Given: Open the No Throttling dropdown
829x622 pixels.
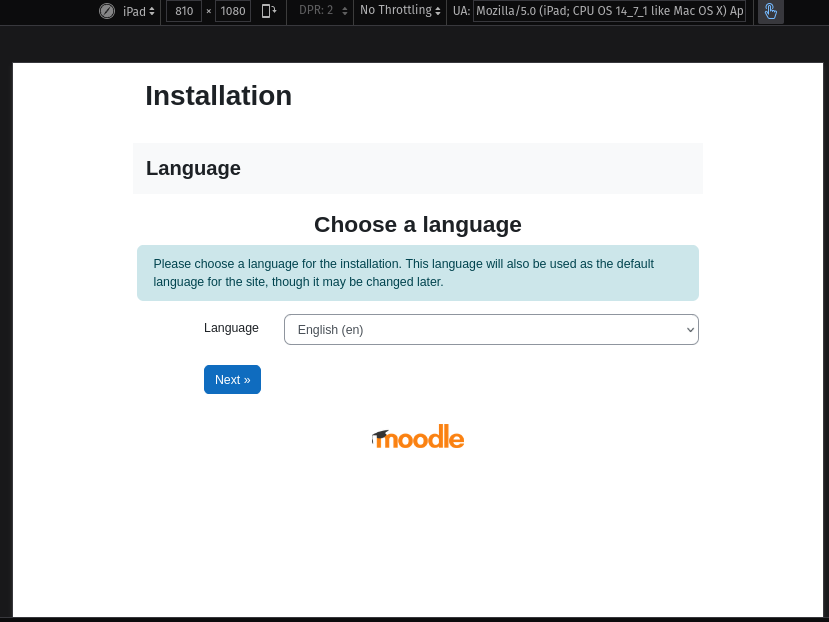Looking at the screenshot, I should click(x=400, y=11).
